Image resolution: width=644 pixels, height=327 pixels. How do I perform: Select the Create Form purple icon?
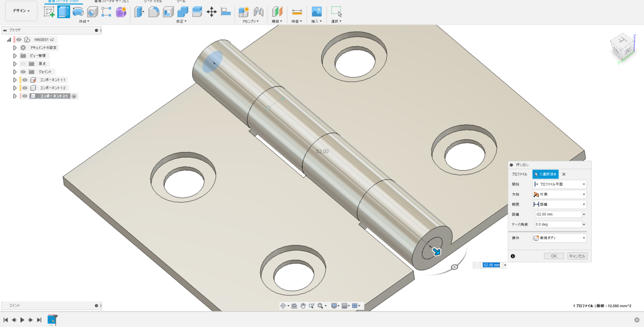point(121,12)
